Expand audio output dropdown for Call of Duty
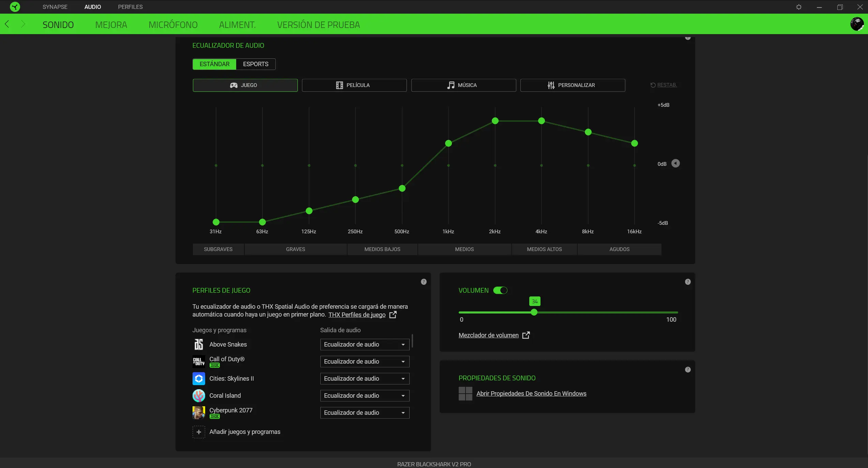The image size is (868, 468). (365, 362)
